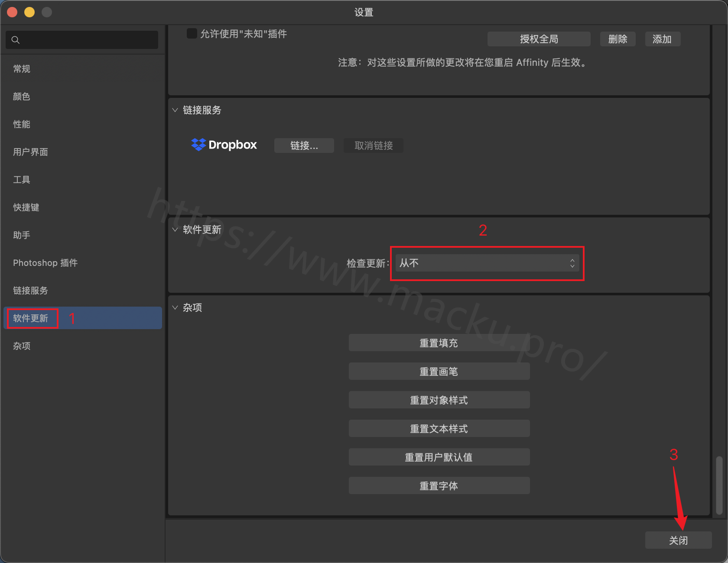This screenshot has width=728, height=563.
Task: Click the 重置文本样式 button
Action: point(439,429)
